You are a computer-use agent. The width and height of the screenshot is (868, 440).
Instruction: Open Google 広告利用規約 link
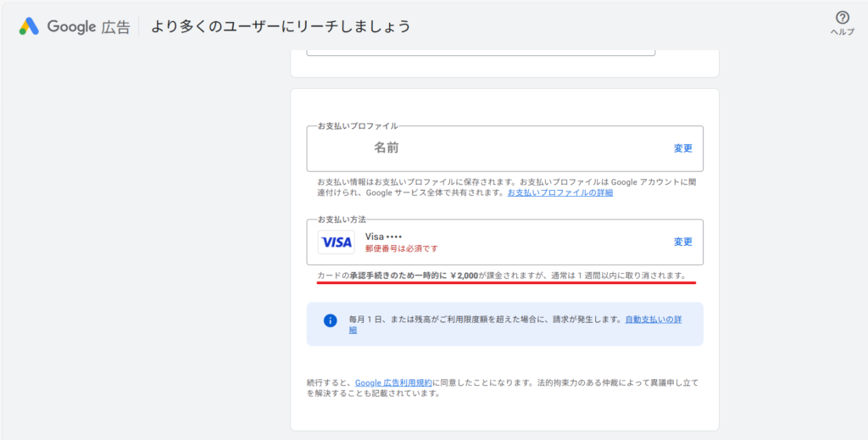point(393,382)
